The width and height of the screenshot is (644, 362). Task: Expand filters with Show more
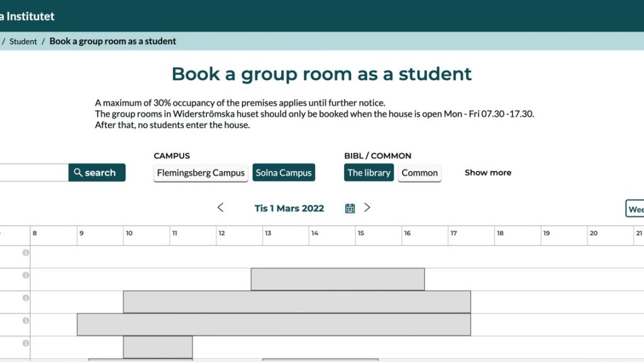(x=488, y=172)
